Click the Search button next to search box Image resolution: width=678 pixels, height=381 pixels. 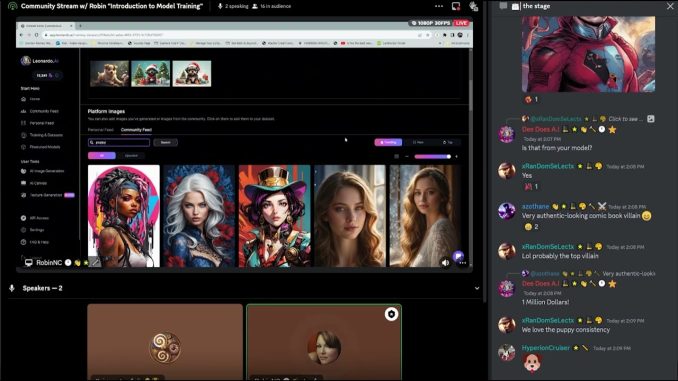coord(166,142)
